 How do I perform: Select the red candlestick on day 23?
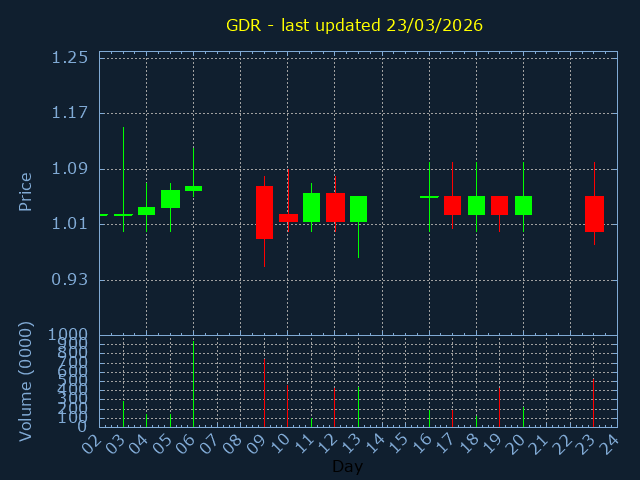[594, 213]
